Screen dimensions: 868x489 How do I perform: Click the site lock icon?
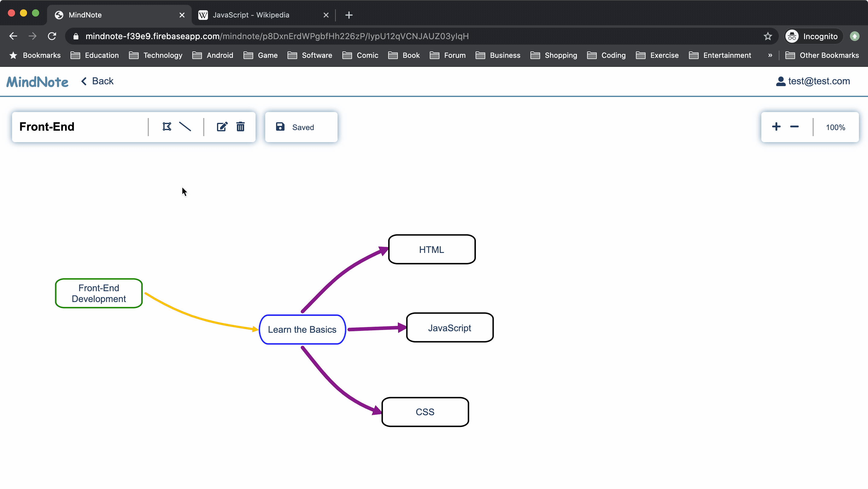coord(76,36)
